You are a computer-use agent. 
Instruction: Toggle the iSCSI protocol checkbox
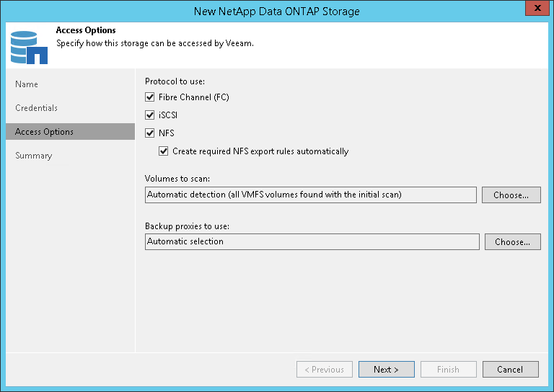[x=150, y=115]
